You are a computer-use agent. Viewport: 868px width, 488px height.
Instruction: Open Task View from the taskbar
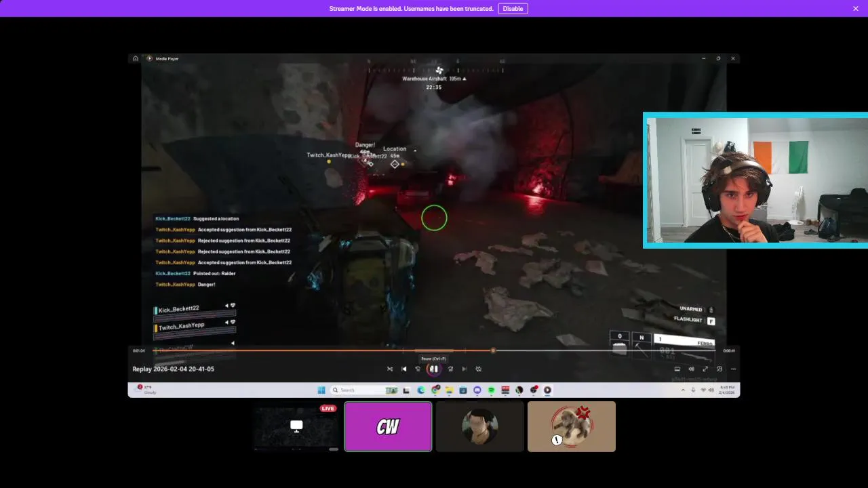tap(406, 390)
